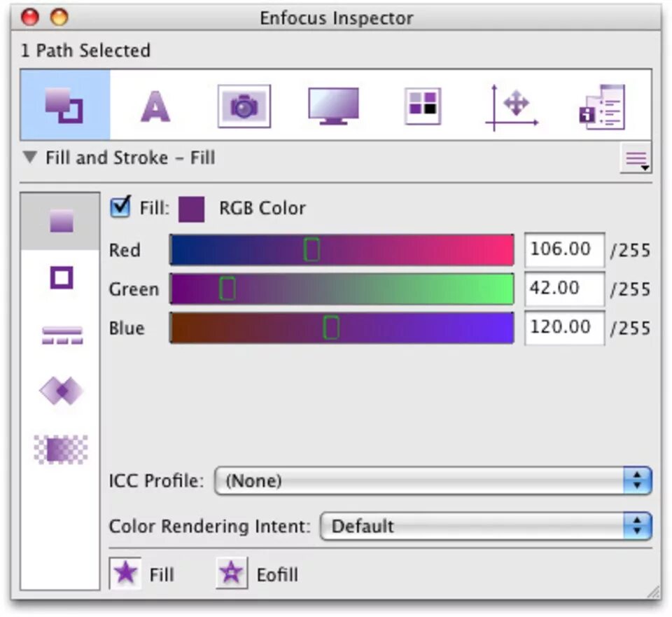Image resolution: width=672 pixels, height=617 pixels.
Task: Collapse the Fill and Stroke – Fill section
Action: click(x=30, y=157)
